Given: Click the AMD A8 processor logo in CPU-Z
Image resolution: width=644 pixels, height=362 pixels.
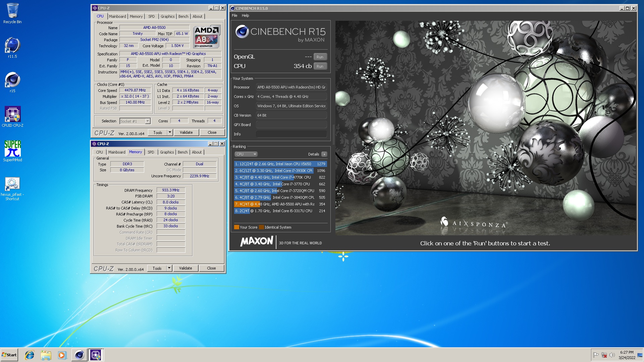Looking at the screenshot, I should pos(207,37).
